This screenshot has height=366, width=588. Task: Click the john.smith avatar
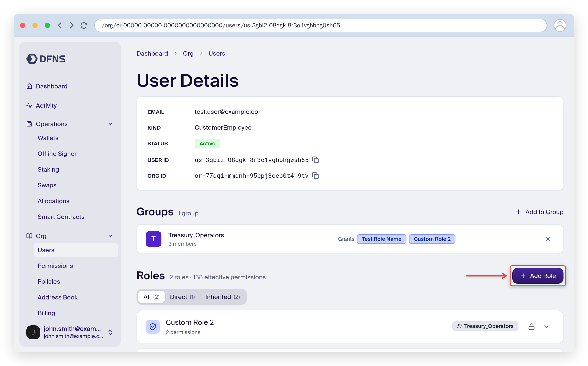pos(33,332)
